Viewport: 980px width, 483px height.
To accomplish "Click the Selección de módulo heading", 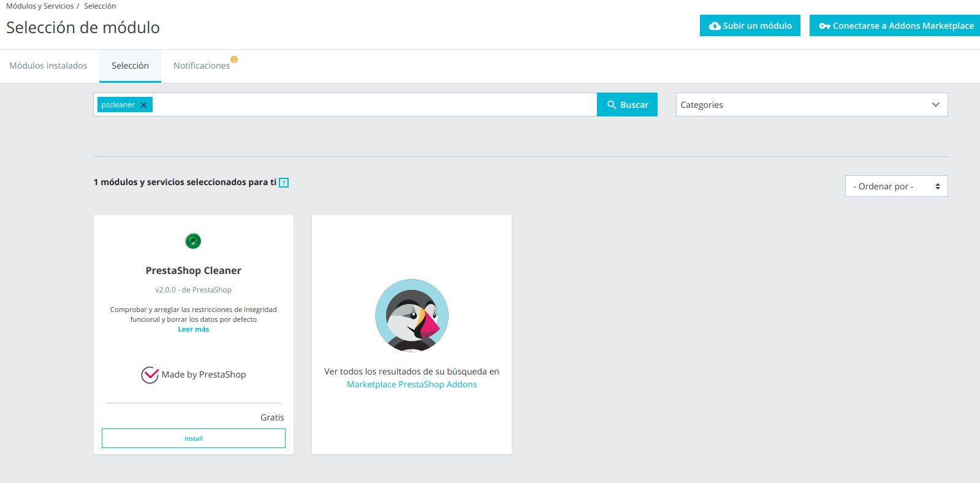I will (x=83, y=28).
